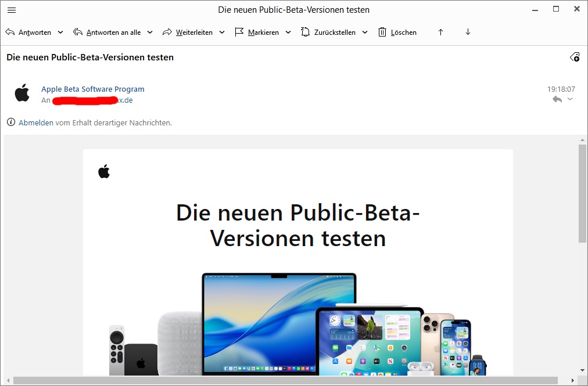Expand the Markieren dropdown arrow
The height and width of the screenshot is (386, 588).
(288, 33)
